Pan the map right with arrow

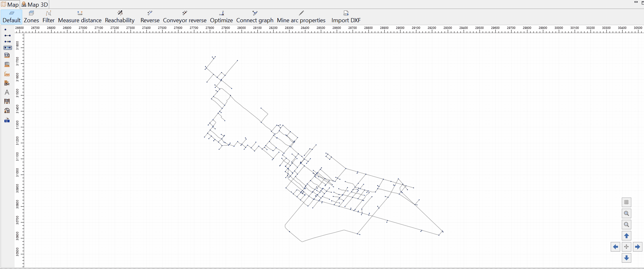(x=637, y=247)
